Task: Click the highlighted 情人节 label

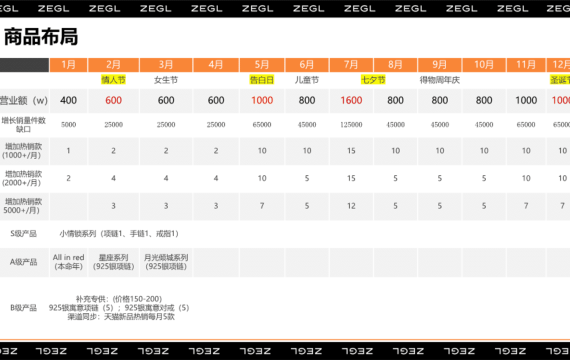Action: point(113,80)
